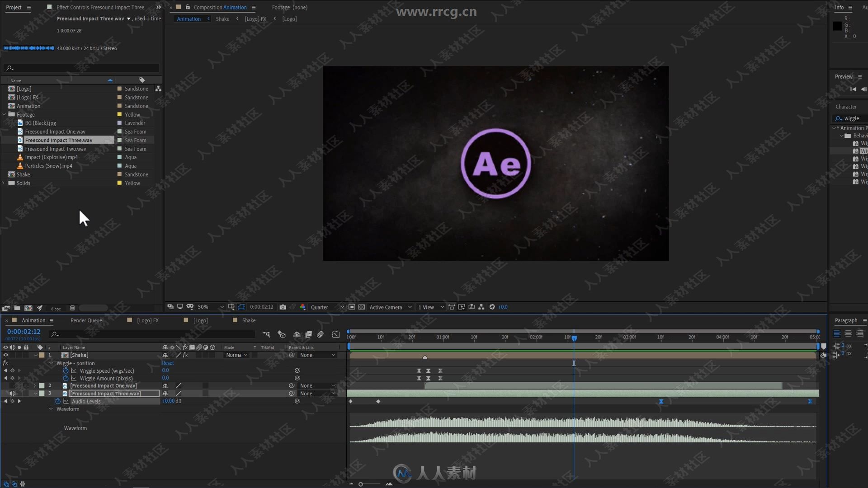Toggle the fx switch on Shake layer
Viewport: 868px width, 488px height.
tap(185, 355)
